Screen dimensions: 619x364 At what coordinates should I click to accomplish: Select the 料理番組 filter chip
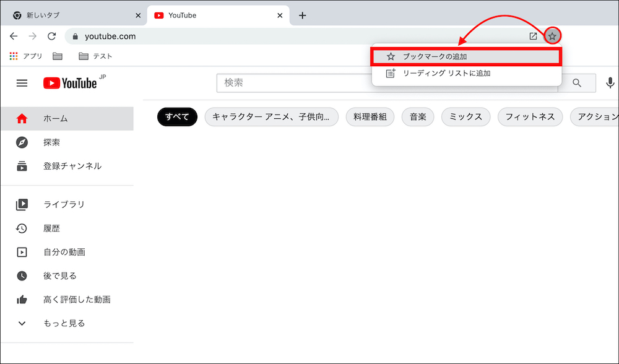(370, 117)
